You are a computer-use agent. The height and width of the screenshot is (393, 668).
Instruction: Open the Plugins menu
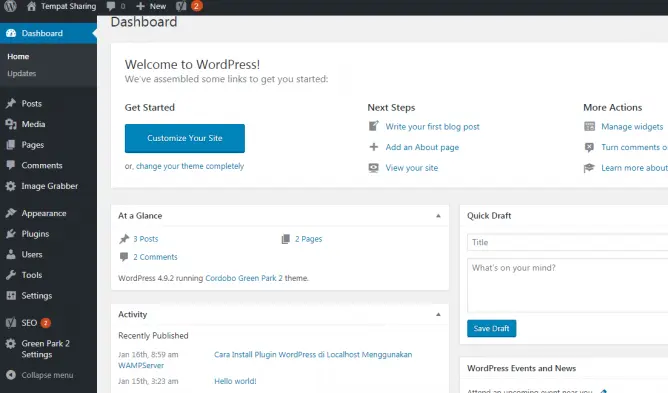coord(35,234)
